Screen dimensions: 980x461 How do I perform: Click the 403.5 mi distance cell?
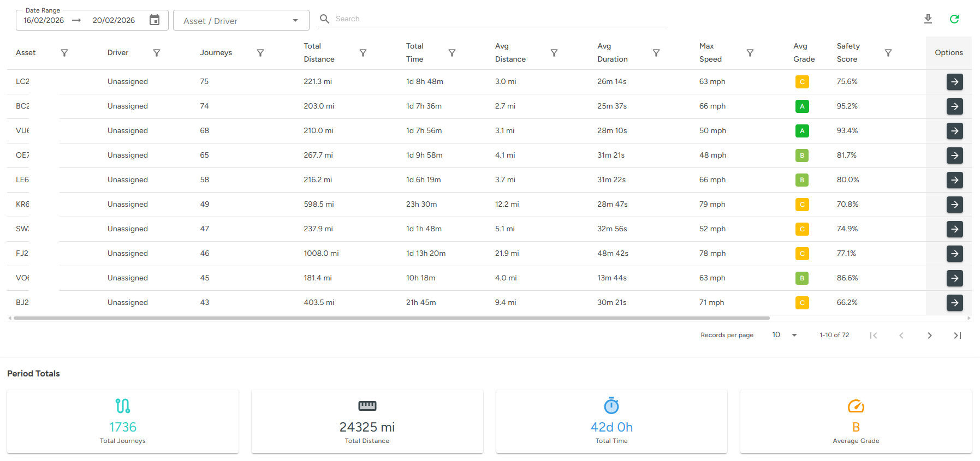(x=319, y=303)
